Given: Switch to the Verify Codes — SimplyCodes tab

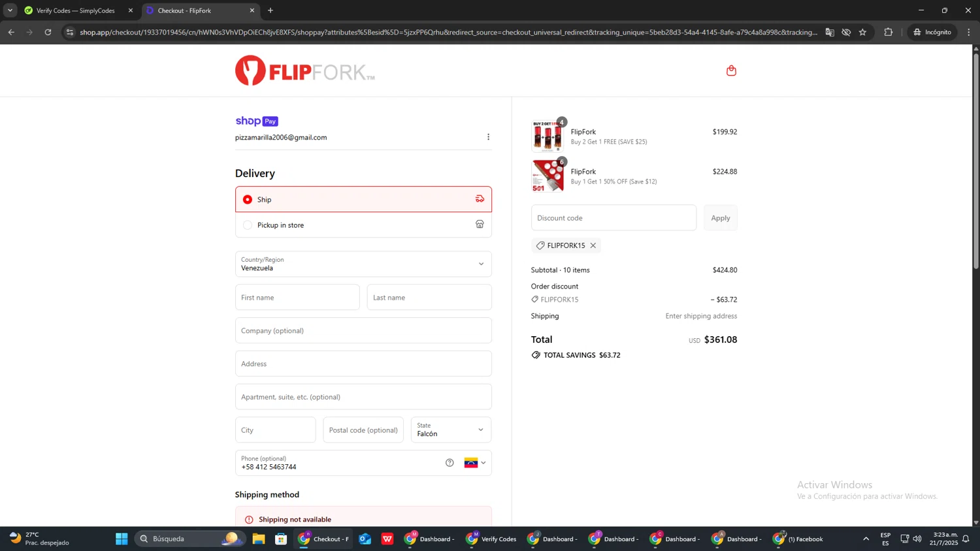Looking at the screenshot, I should click(x=76, y=10).
